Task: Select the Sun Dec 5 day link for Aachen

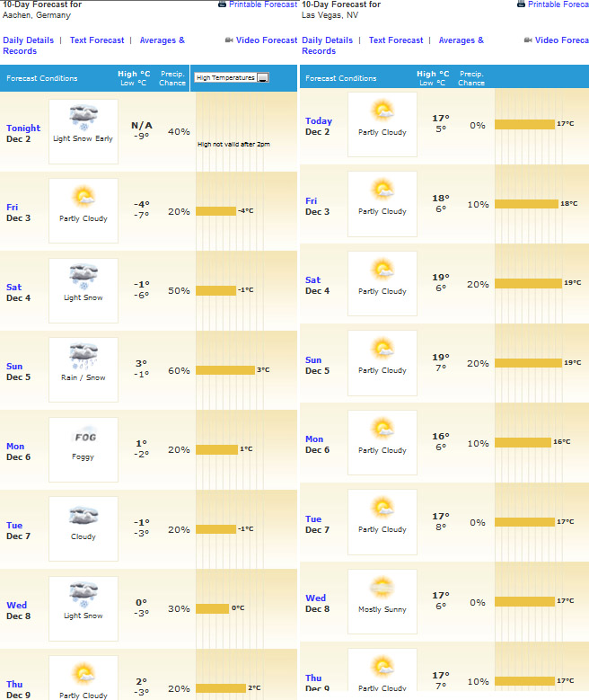Action: (18, 371)
